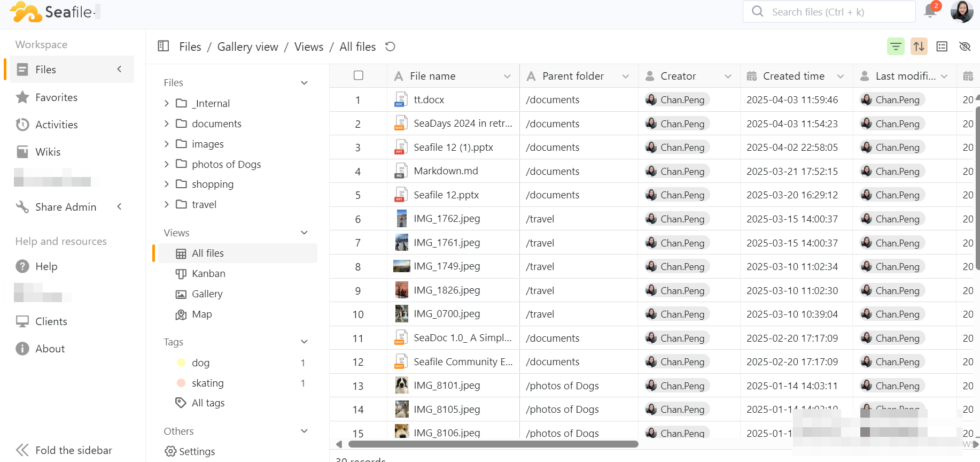The image size is (980, 462).
Task: Expand the documents folder in tree
Action: click(x=167, y=124)
